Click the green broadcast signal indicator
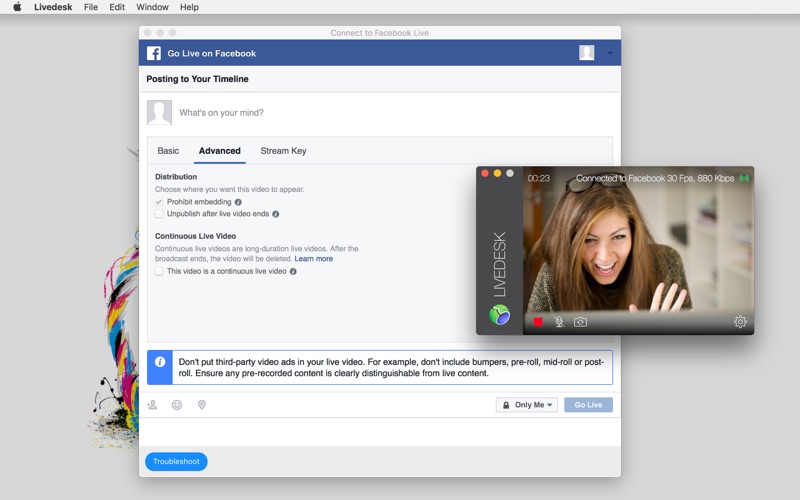The image size is (800, 500). point(744,179)
